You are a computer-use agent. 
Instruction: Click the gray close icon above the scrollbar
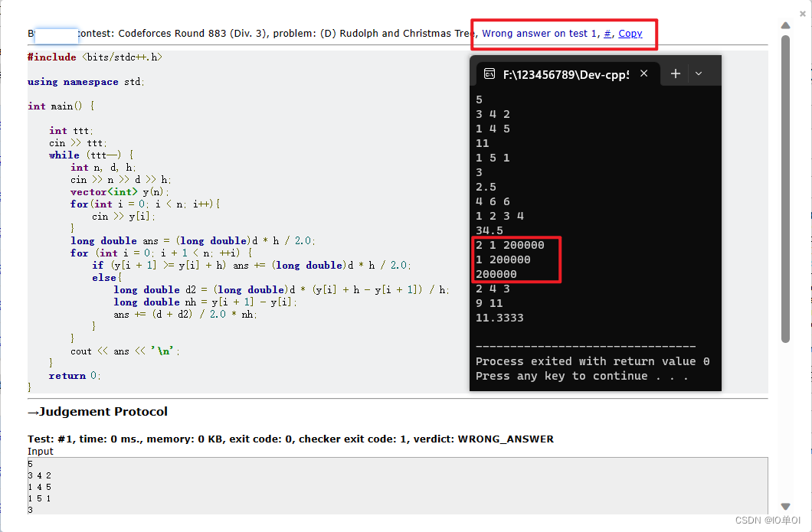802,13
